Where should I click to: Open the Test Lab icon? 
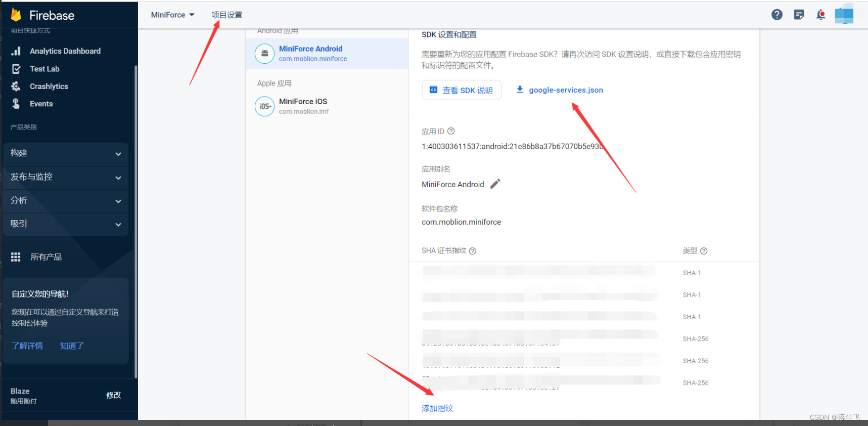pyautogui.click(x=16, y=69)
